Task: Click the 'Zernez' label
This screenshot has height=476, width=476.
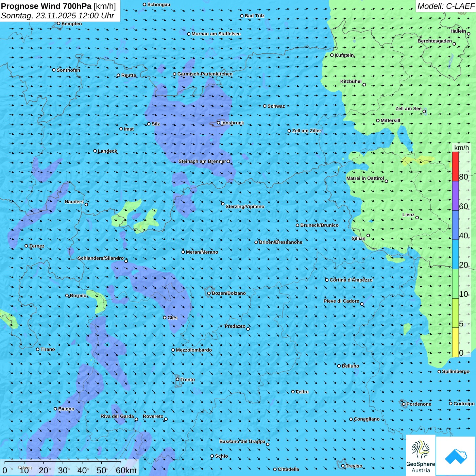Action: coord(37,246)
